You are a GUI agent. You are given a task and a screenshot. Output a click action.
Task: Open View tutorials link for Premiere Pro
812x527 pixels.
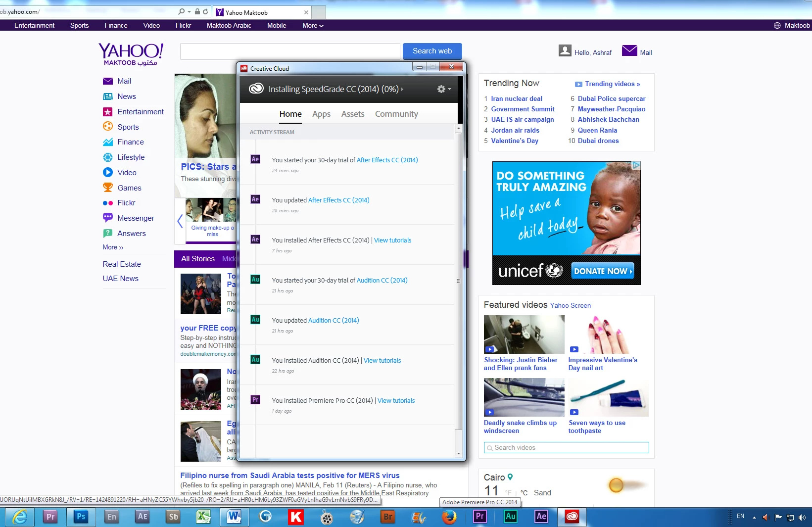point(396,400)
